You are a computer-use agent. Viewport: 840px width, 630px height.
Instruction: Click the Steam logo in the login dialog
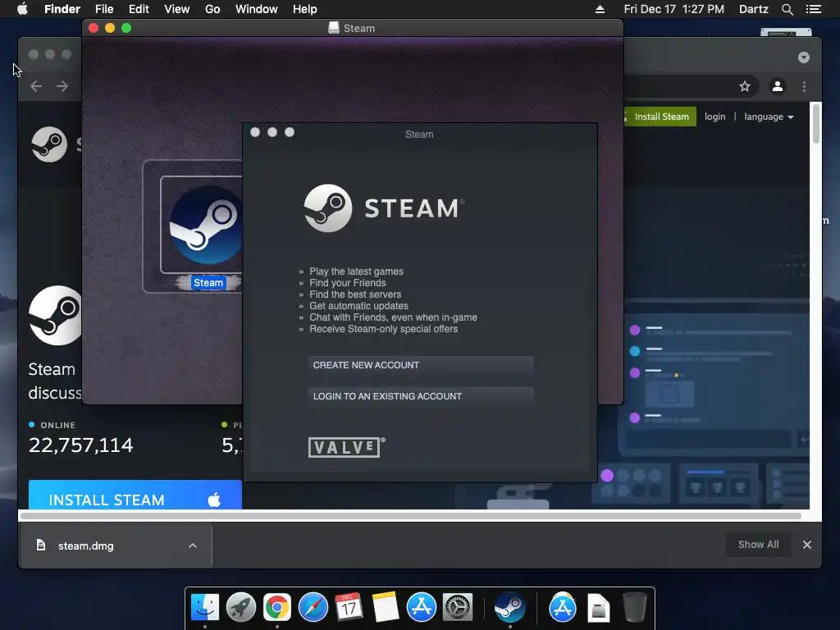(x=384, y=208)
